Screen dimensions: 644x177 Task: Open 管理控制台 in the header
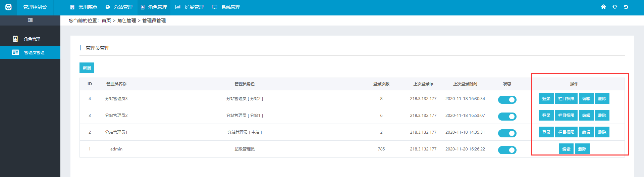pos(35,7)
